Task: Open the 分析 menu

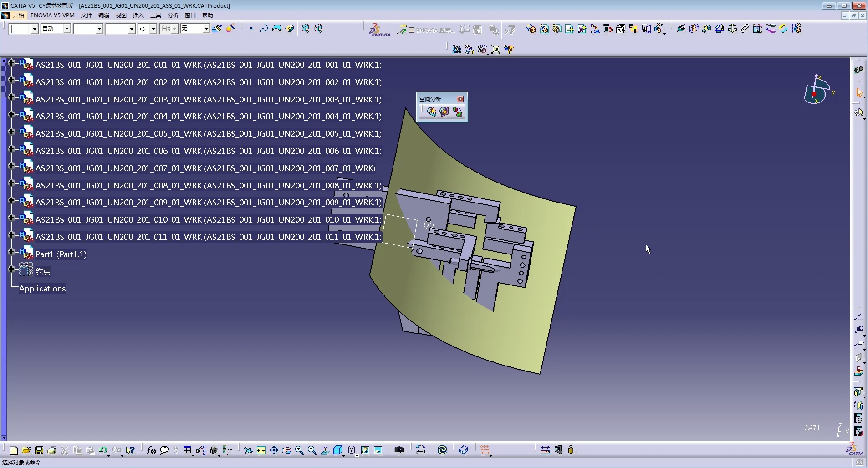Action: coord(173,15)
